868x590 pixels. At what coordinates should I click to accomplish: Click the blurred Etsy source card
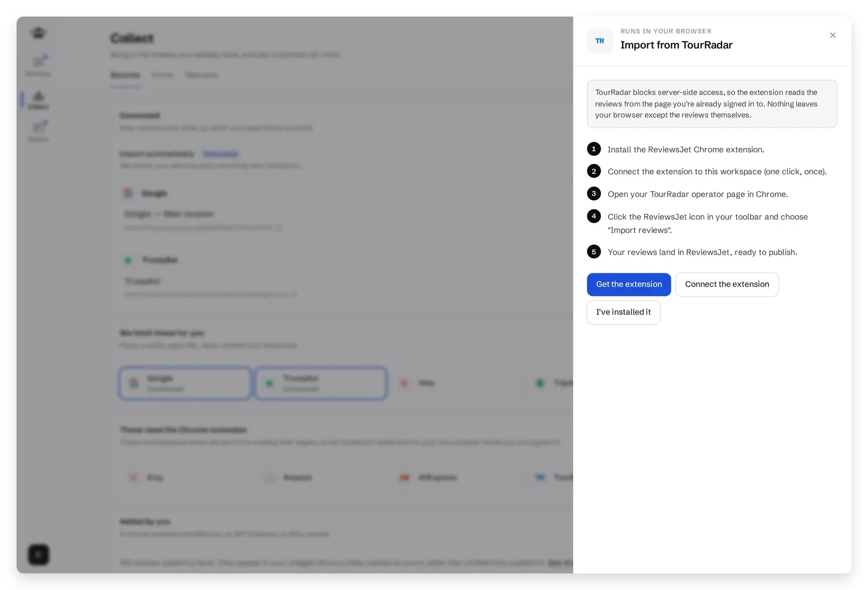tap(184, 478)
